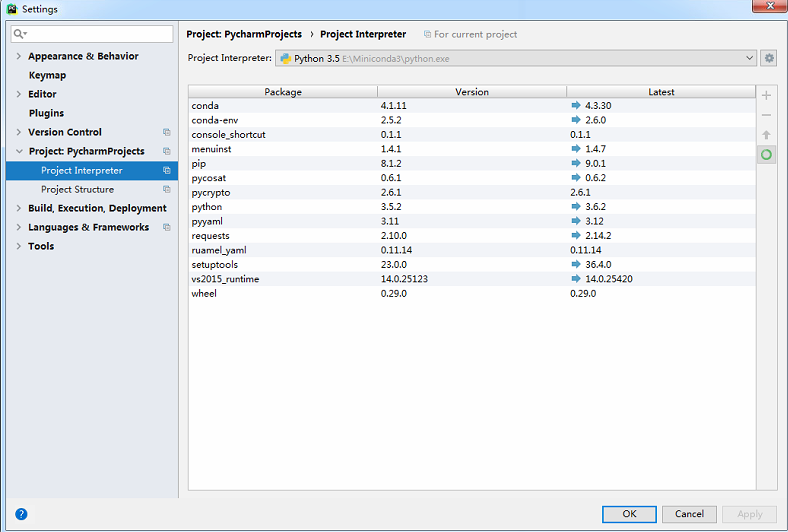The width and height of the screenshot is (788, 532).
Task: Select Project Interpreter tree item
Action: pos(92,170)
